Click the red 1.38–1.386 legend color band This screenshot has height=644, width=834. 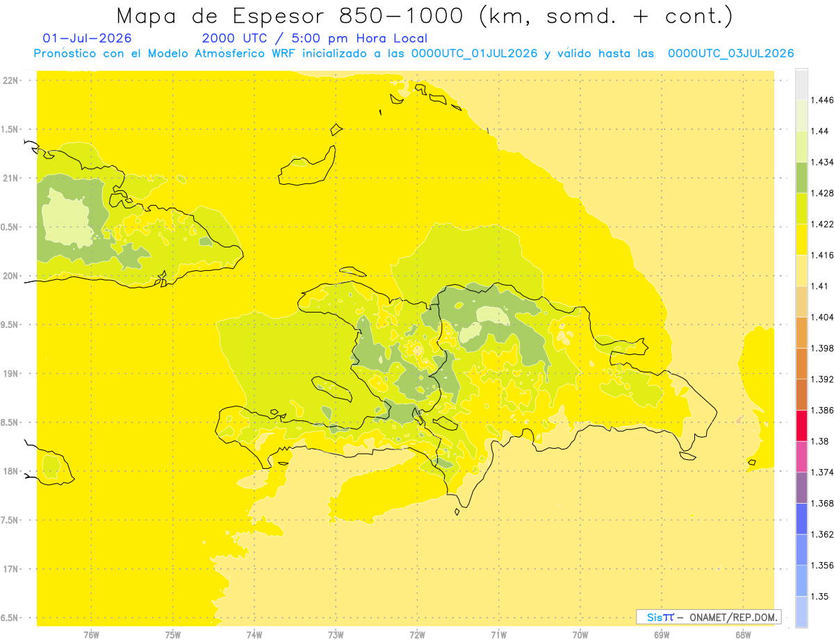tap(801, 426)
